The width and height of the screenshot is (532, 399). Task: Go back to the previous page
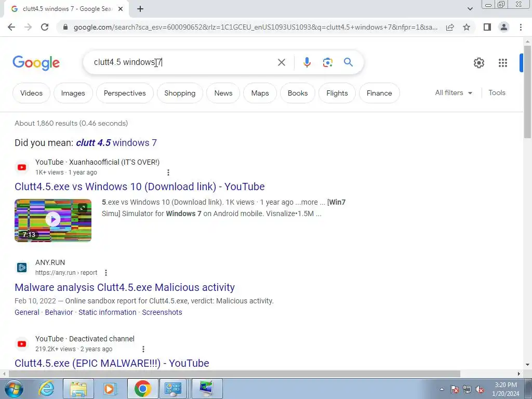click(11, 27)
